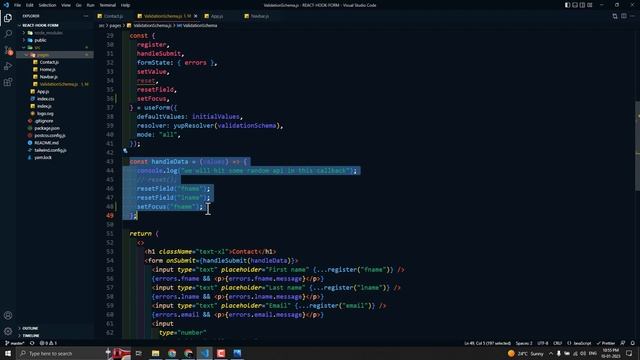
Task: Open the Extensions view
Action: click(x=8, y=82)
